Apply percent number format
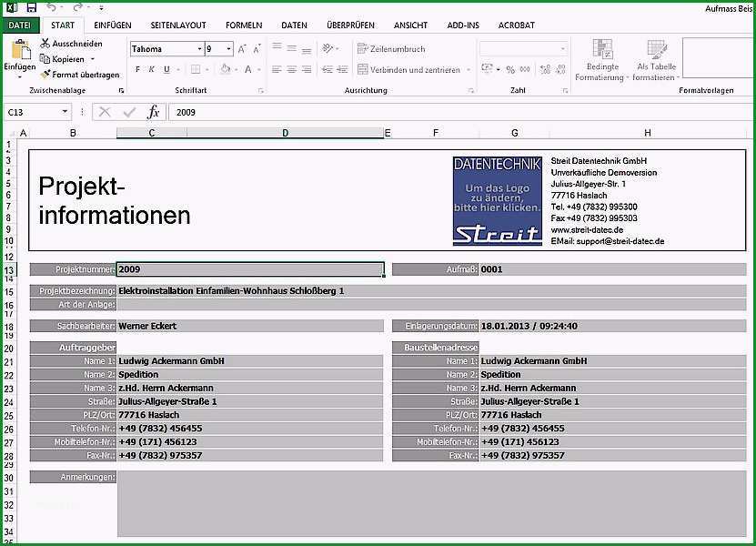Viewport: 756px width, 546px height. [x=510, y=69]
